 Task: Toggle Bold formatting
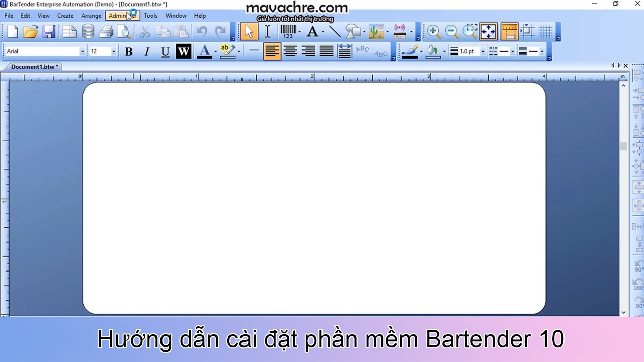(x=129, y=51)
